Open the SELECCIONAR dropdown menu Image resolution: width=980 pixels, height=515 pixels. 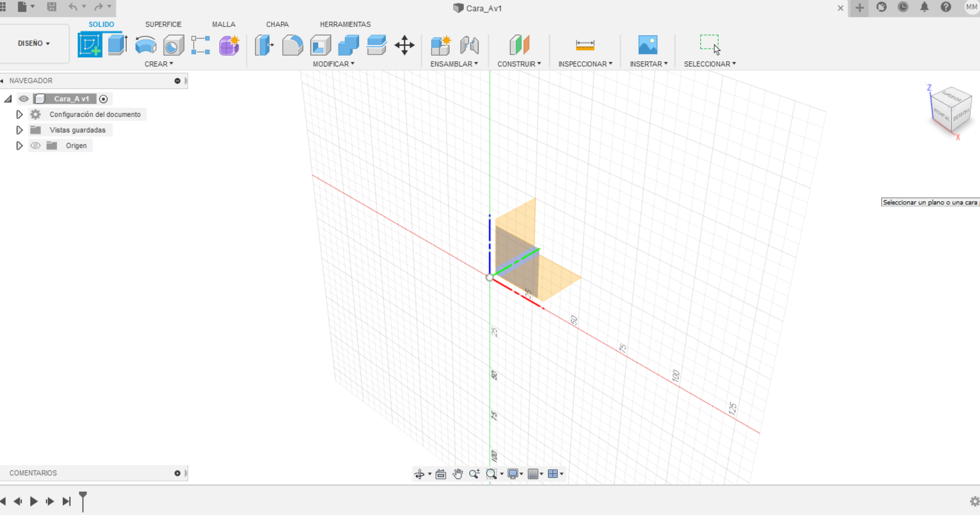tap(710, 64)
